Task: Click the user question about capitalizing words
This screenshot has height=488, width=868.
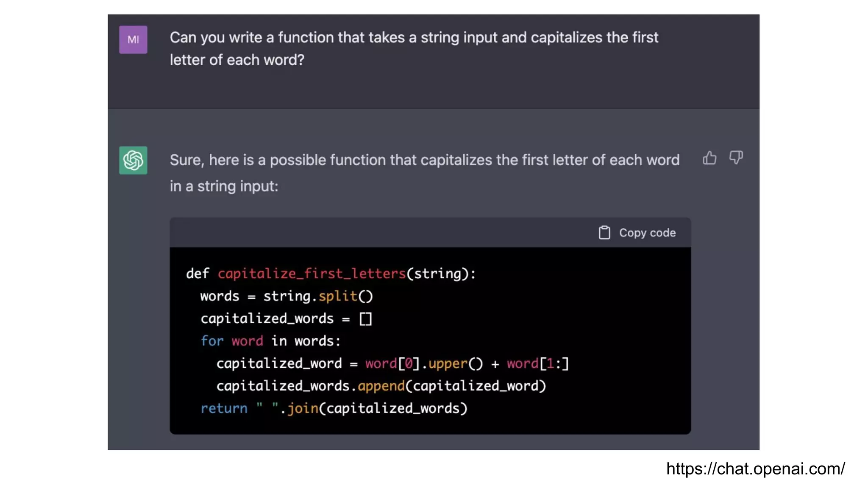Action: 414,49
